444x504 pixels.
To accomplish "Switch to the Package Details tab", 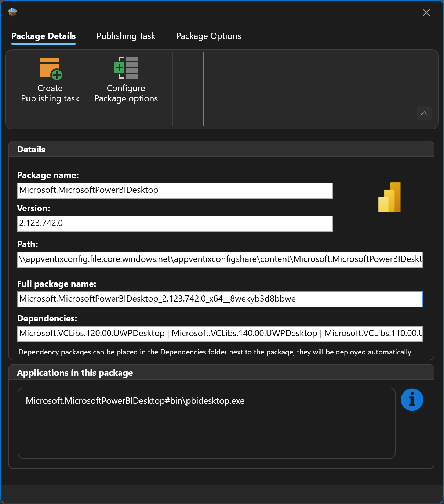I will [x=43, y=36].
